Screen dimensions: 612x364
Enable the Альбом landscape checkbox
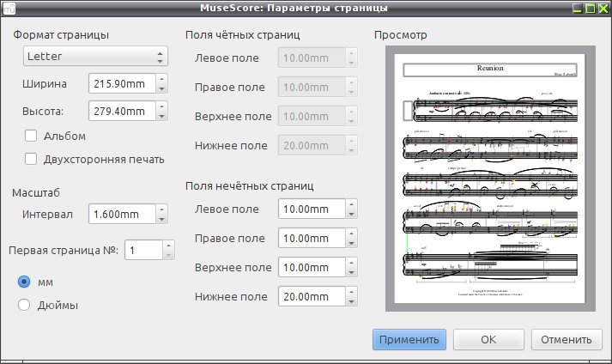coord(31,136)
